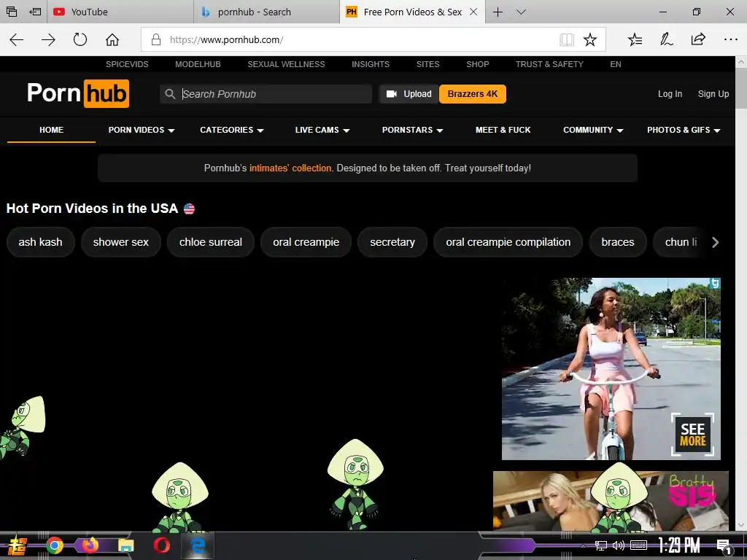Open MODELHUB in the top bar

198,64
